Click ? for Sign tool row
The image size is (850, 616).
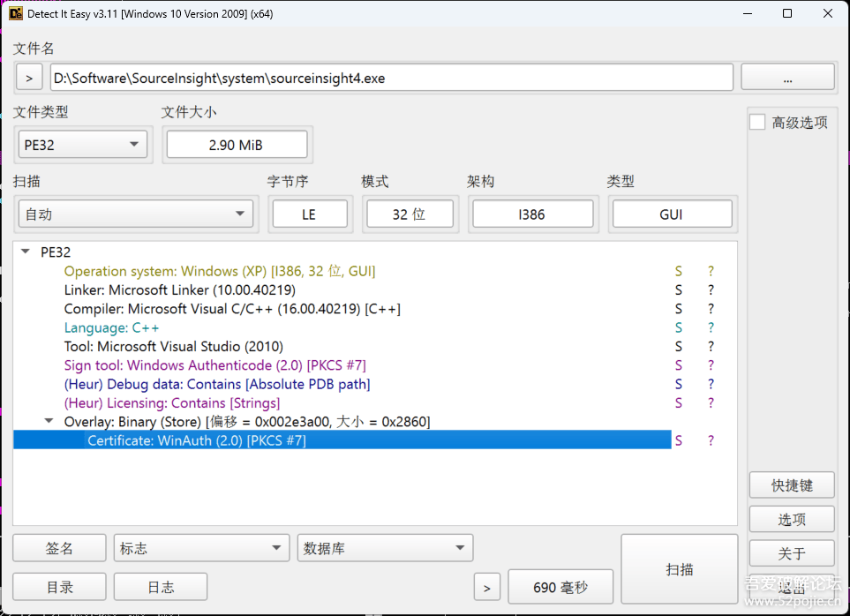click(x=711, y=365)
